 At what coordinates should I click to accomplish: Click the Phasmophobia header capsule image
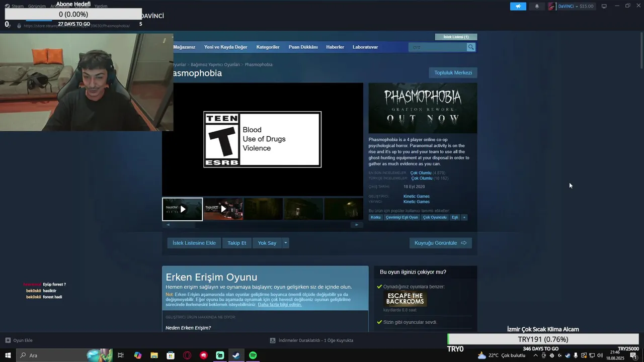(x=423, y=108)
